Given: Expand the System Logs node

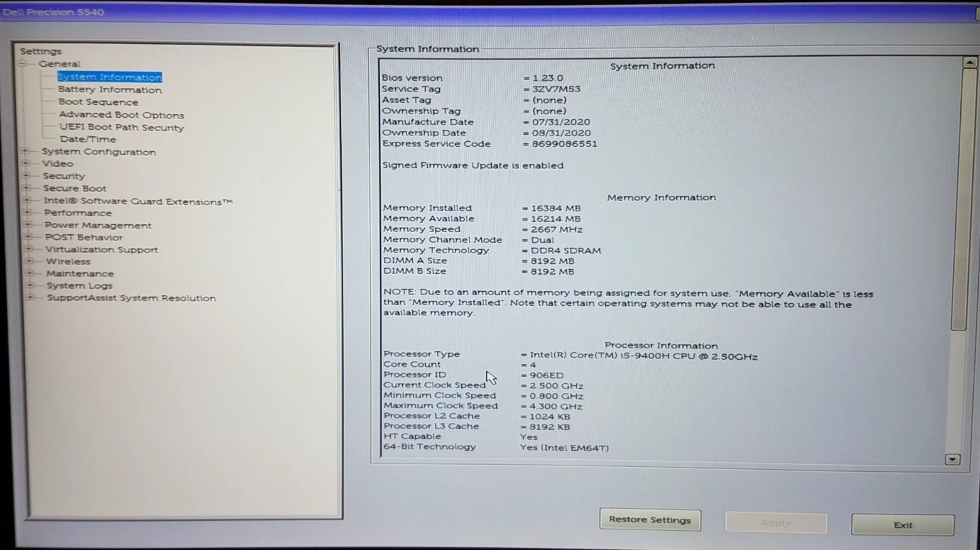Looking at the screenshot, I should coord(30,285).
